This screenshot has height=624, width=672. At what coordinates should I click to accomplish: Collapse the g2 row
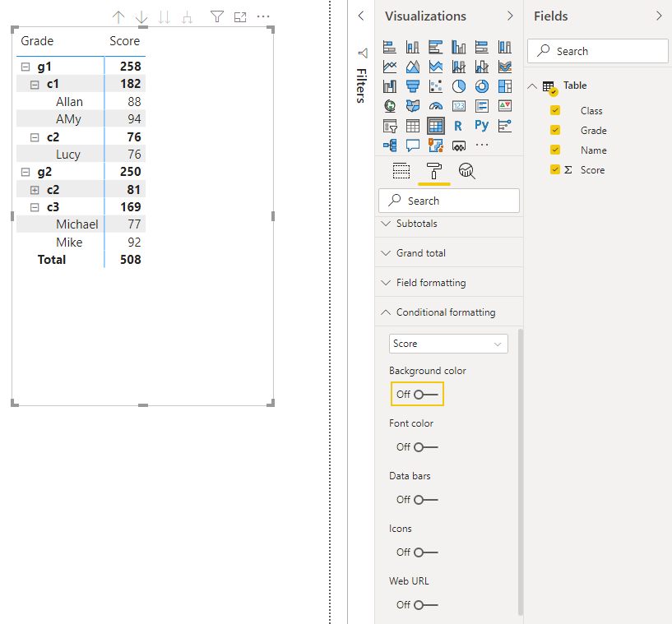pos(25,172)
